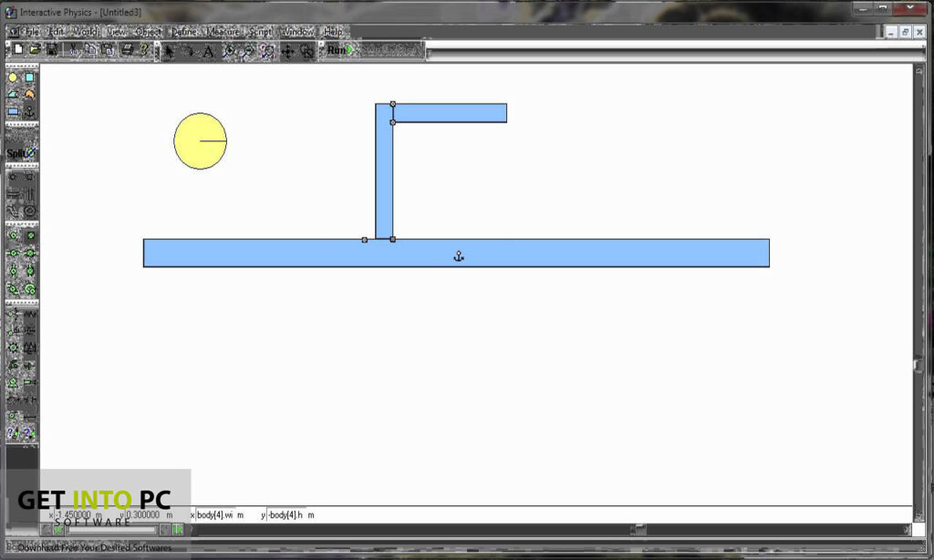Copy selection with the Copy icon
This screenshot has height=560, width=934.
(x=90, y=50)
